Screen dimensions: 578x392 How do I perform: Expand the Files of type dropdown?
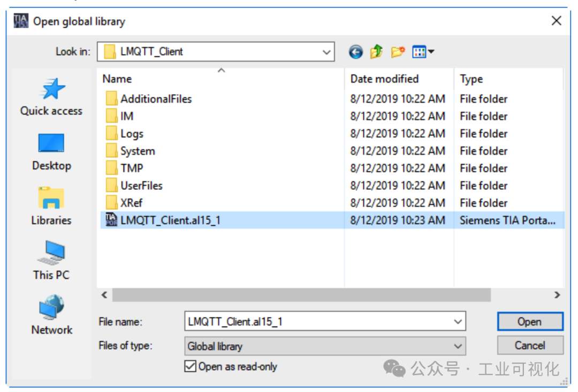pyautogui.click(x=458, y=346)
